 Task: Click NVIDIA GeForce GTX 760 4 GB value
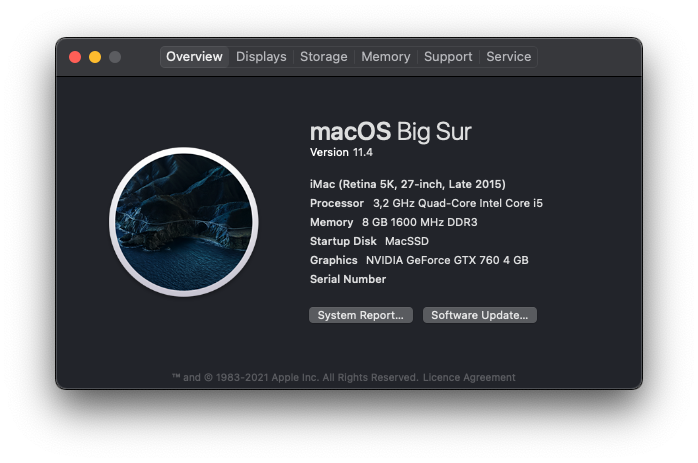click(447, 260)
